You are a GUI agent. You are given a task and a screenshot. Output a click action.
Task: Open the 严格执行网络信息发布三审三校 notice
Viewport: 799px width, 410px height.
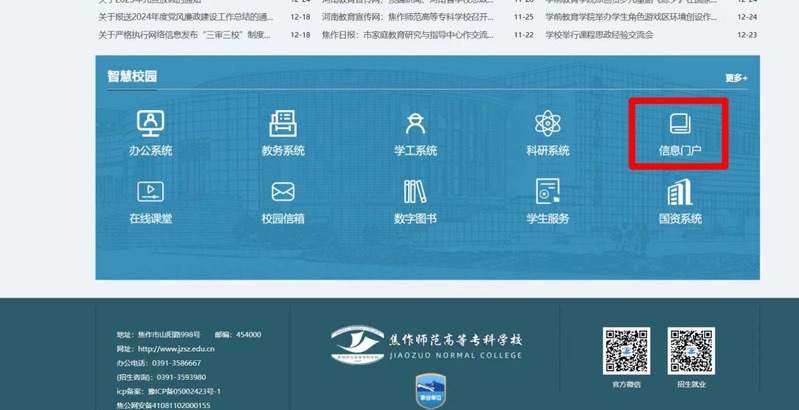(x=186, y=35)
